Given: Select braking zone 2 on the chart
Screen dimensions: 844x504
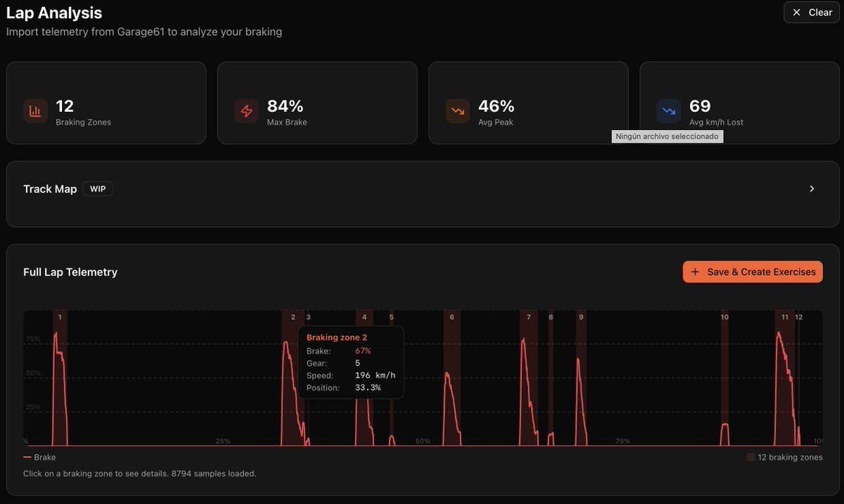Looking at the screenshot, I should pos(293,378).
